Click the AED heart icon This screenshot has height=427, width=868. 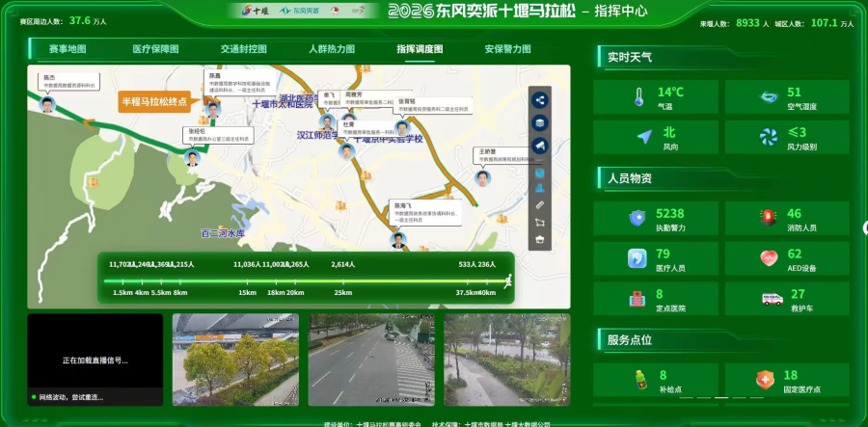[769, 258]
